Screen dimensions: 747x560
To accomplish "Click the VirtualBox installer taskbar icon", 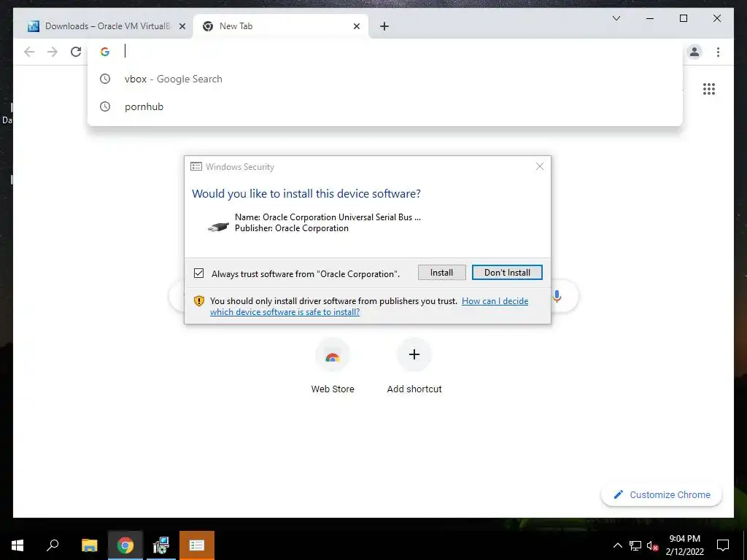I will pyautogui.click(x=161, y=545).
